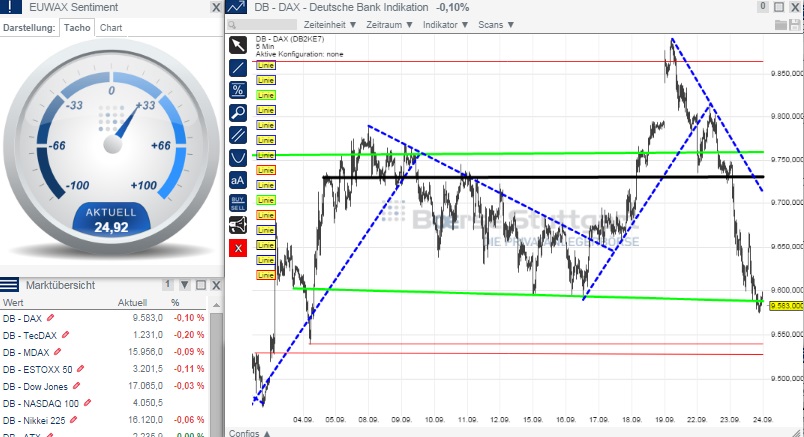Select the DB - TecDAX row name

(30, 335)
